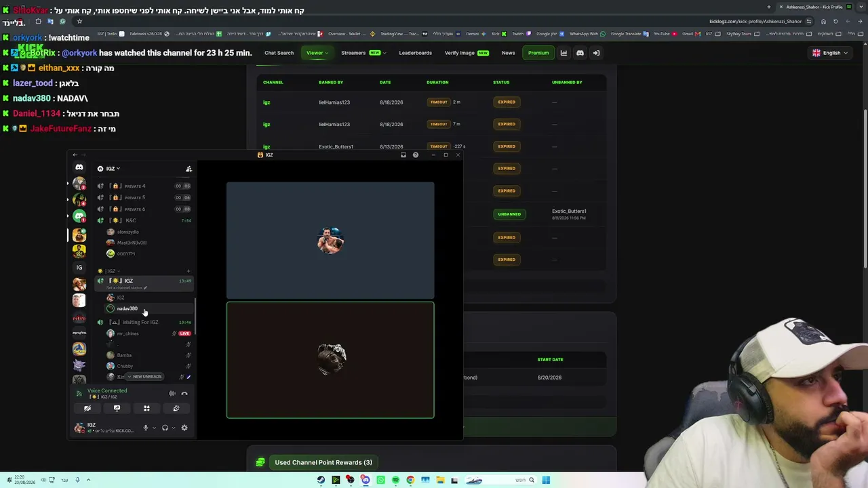The image size is (868, 488).
Task: Show hidden system tray icons
Action: point(88,480)
